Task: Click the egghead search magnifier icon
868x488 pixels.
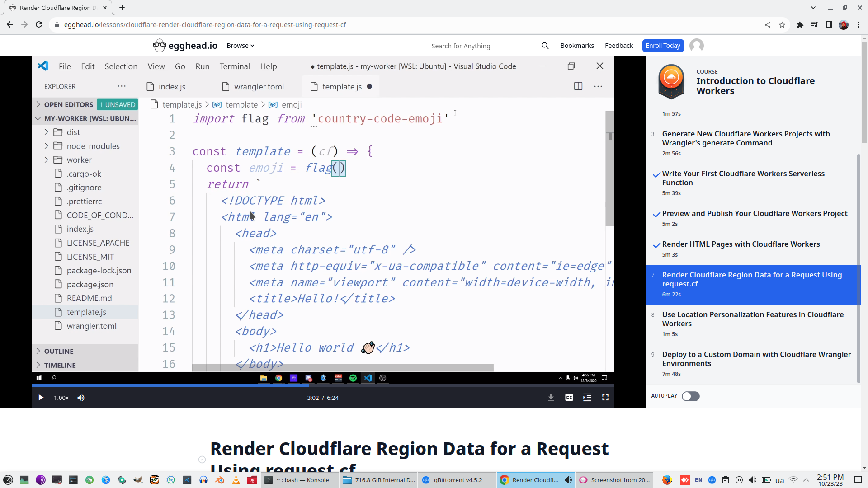Action: (x=545, y=46)
